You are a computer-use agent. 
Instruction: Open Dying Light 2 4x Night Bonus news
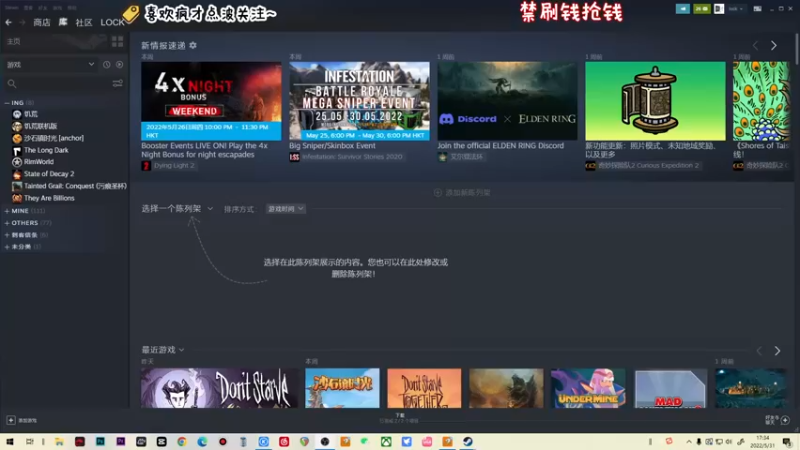211,101
